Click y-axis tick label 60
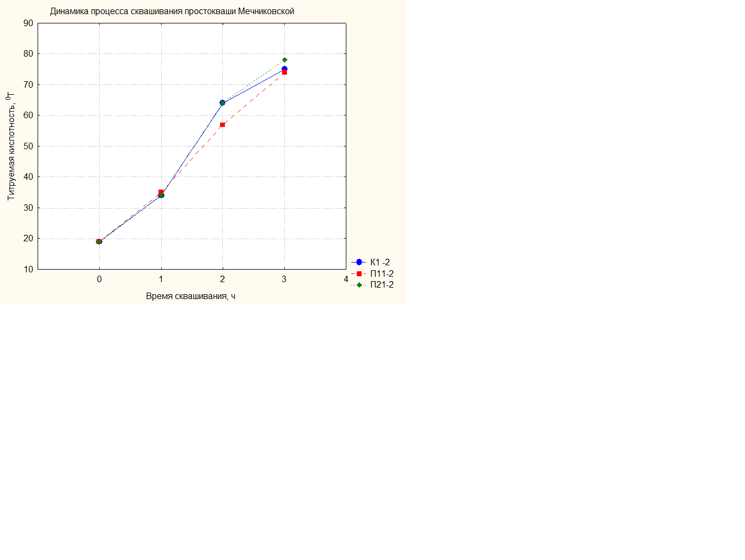Screen dimensions: 745x560 [28, 115]
